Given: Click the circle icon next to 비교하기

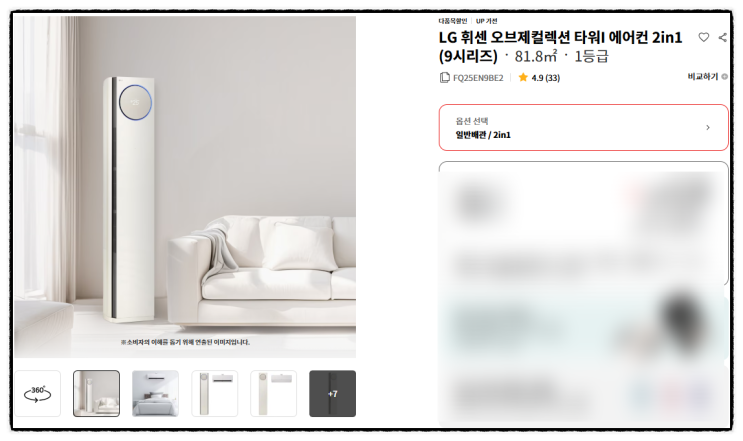Looking at the screenshot, I should tap(725, 77).
